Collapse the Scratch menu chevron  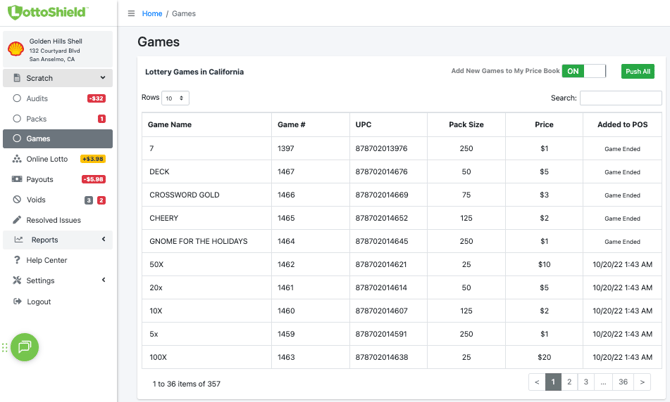click(103, 77)
